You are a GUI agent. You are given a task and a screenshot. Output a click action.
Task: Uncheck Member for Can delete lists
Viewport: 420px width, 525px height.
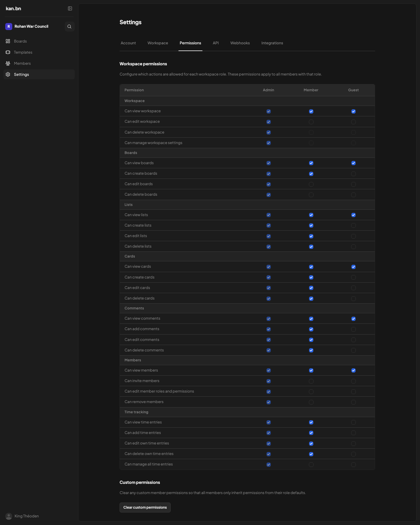click(x=311, y=247)
